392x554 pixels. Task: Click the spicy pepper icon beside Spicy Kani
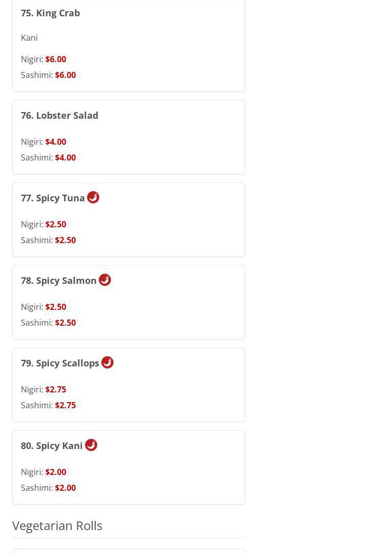pos(91,445)
